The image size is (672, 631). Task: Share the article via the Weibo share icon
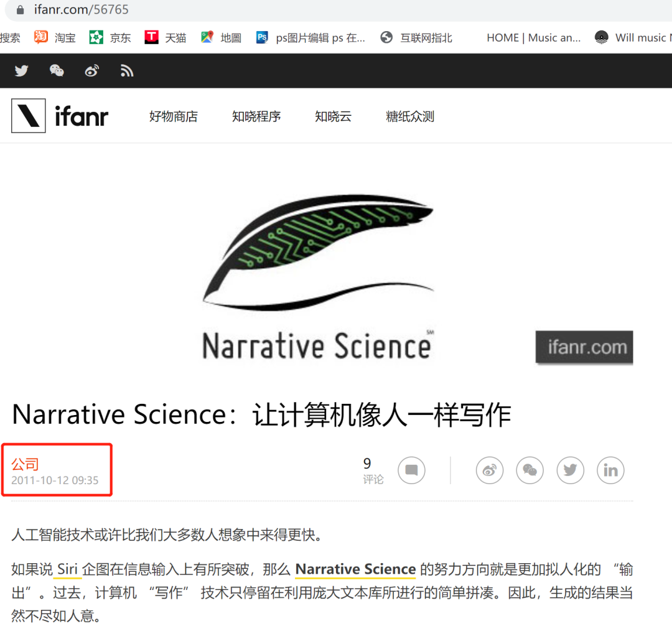pyautogui.click(x=489, y=470)
